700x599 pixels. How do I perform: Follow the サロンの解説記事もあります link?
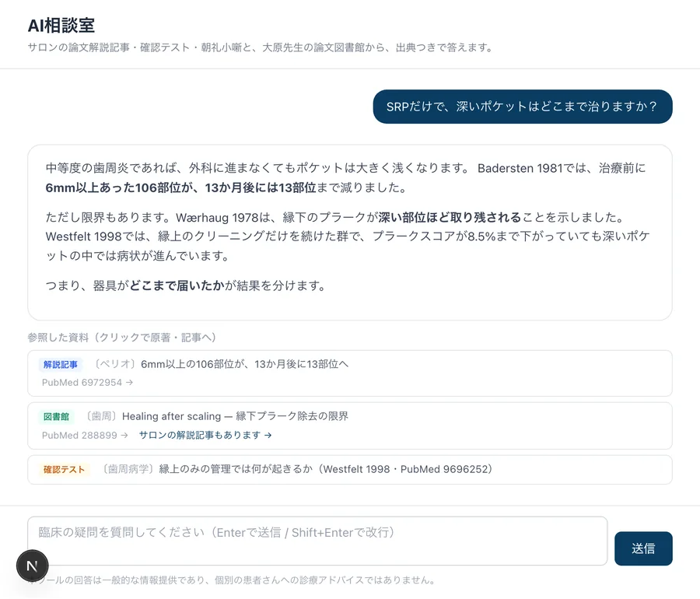click(205, 435)
